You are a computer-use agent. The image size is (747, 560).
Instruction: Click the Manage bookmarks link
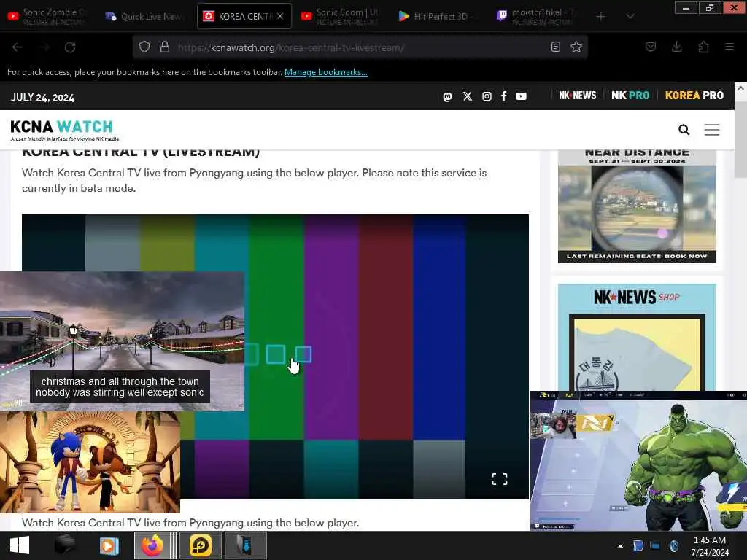coord(326,72)
